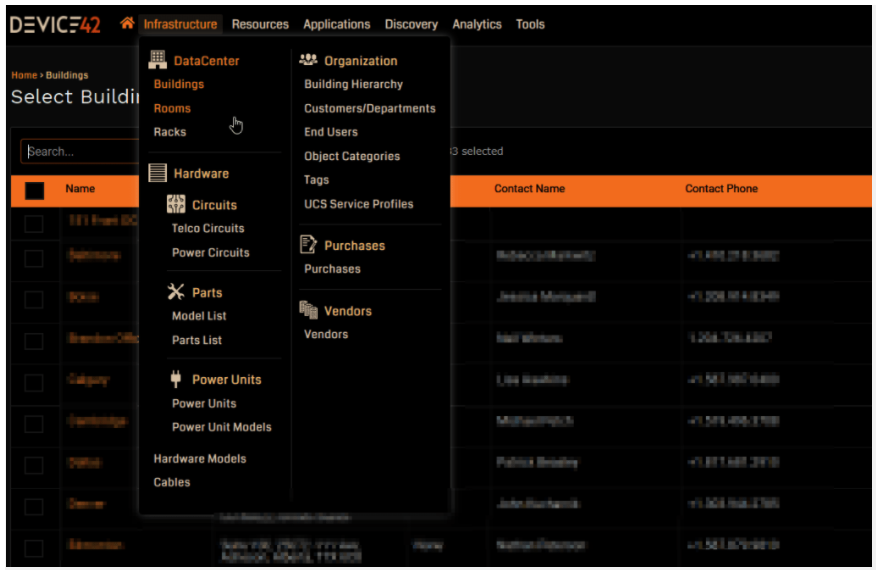Click the Buildings breadcrumb
The image size is (885, 579).
click(x=67, y=76)
